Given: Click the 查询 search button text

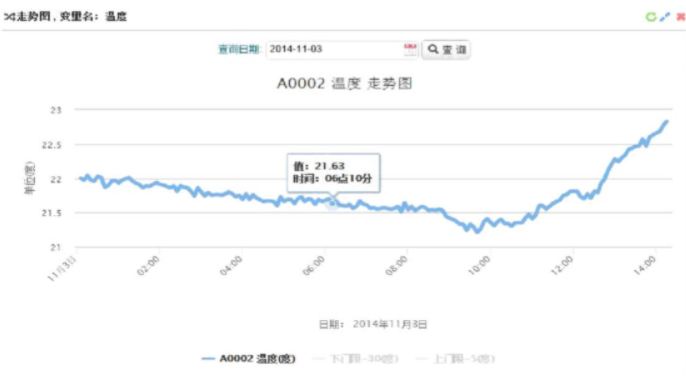Looking at the screenshot, I should [454, 49].
